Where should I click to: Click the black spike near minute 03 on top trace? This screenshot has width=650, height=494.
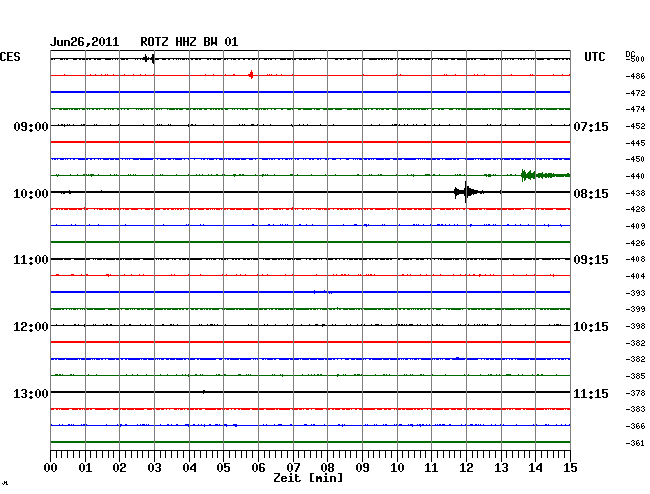[x=149, y=58]
